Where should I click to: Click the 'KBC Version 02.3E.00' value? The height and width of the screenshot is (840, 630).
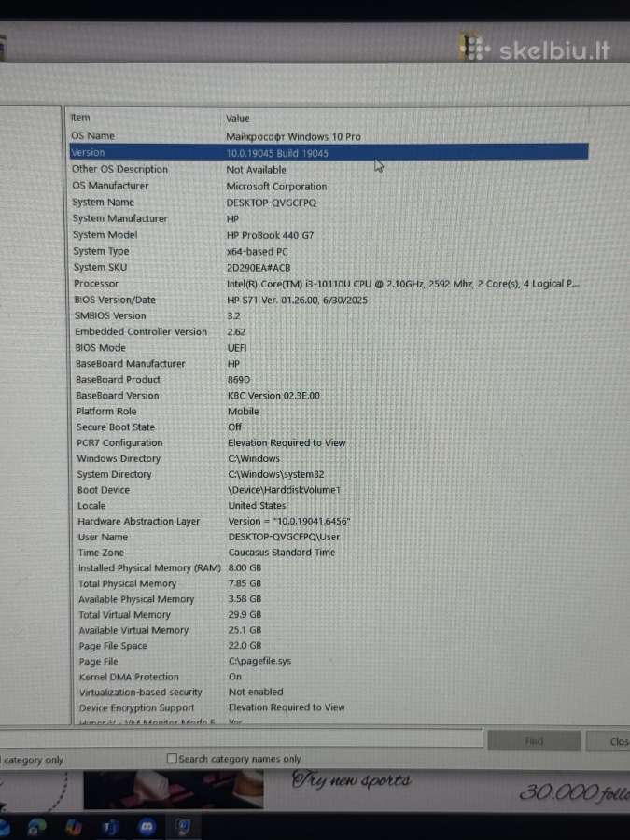click(x=273, y=396)
